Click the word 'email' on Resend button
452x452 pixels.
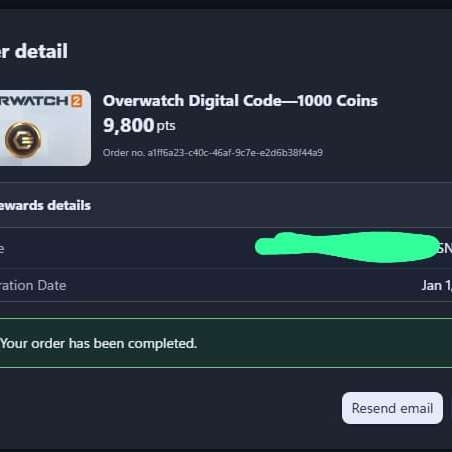point(417,408)
